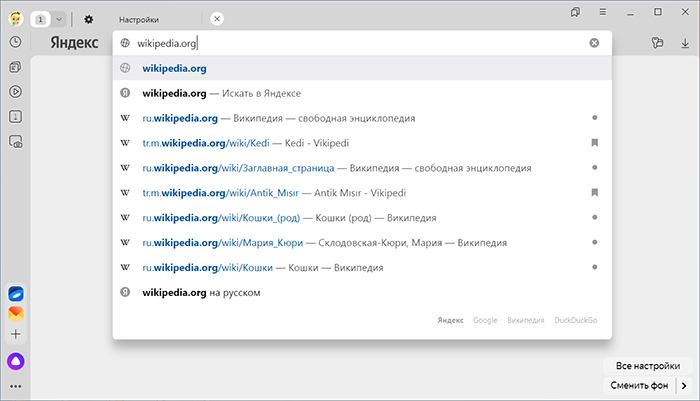Screen dimensions: 700x401
Task: Open the extensions icon beside downloads
Action: 657,43
